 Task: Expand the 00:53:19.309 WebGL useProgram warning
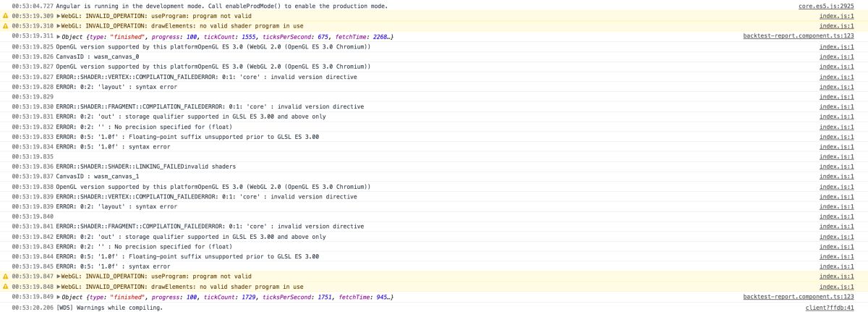click(x=59, y=16)
